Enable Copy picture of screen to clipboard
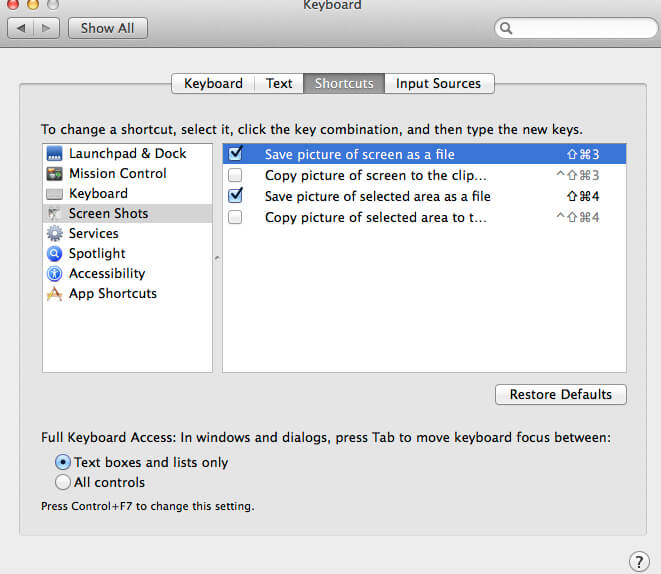Viewport: 661px width, 574px height. tap(235, 176)
